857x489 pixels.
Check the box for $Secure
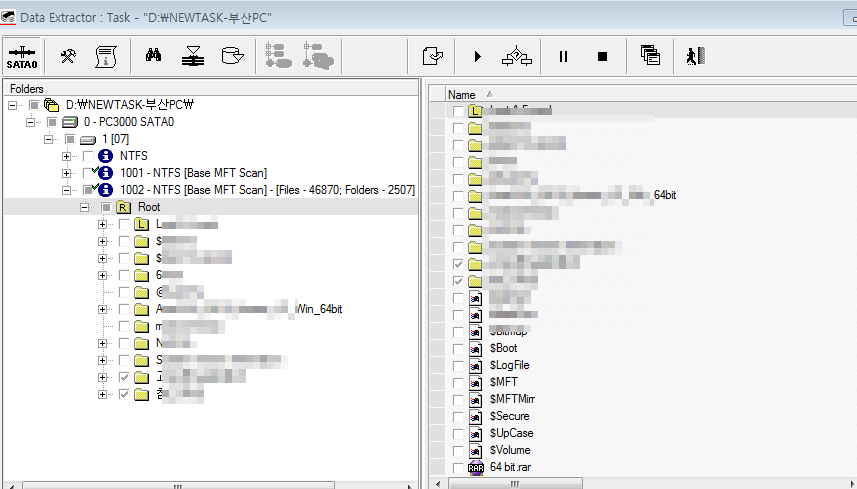tap(458, 416)
